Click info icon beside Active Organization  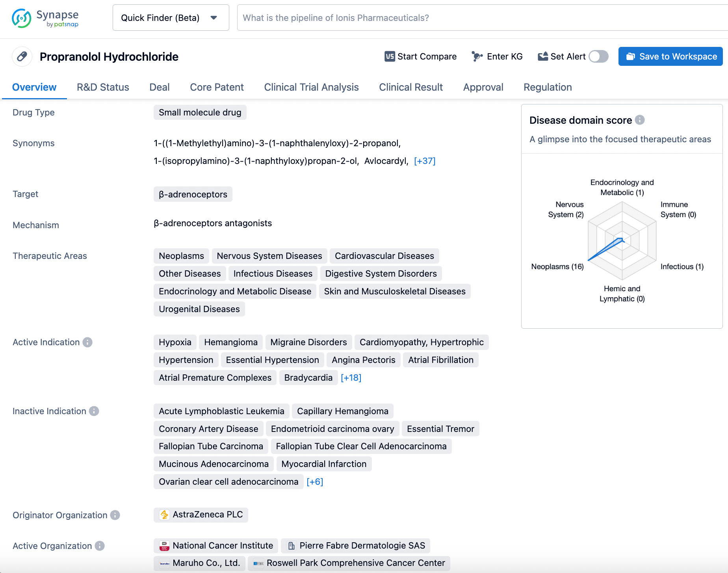tap(100, 546)
